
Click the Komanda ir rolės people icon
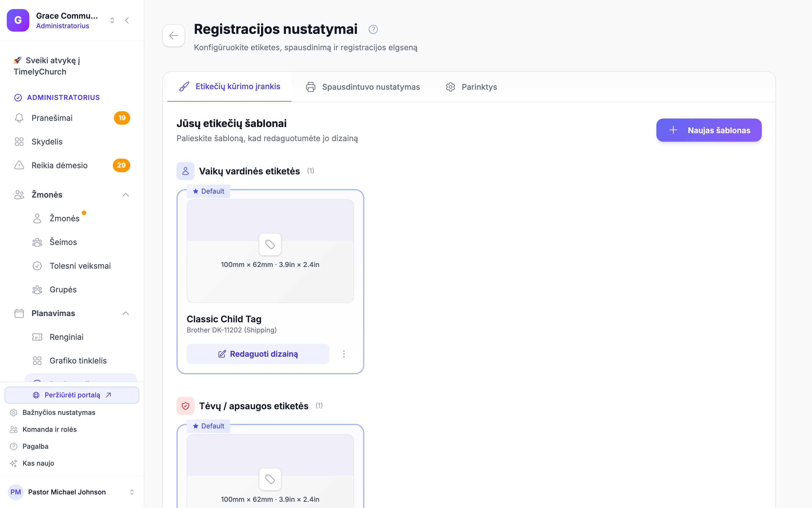14,429
